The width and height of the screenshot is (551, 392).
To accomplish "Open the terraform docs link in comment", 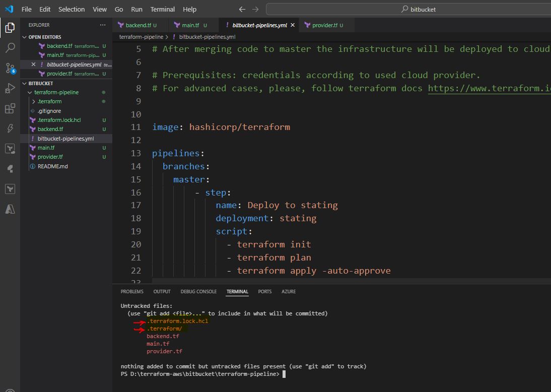I will pos(489,88).
